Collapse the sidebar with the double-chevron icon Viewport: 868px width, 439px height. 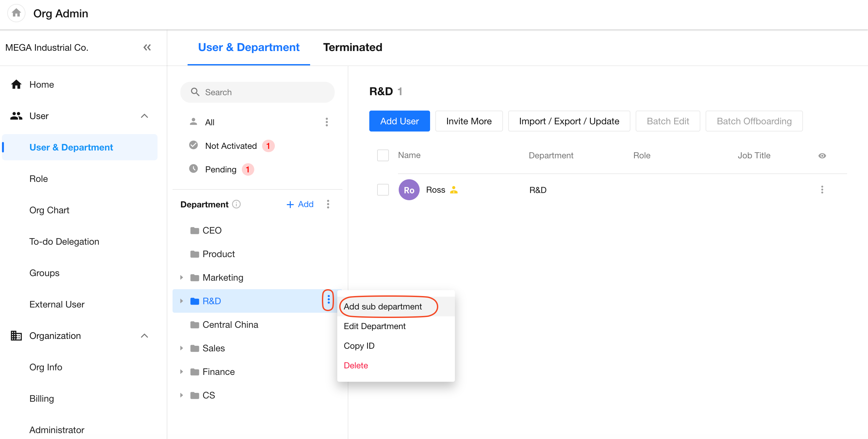[x=147, y=47]
